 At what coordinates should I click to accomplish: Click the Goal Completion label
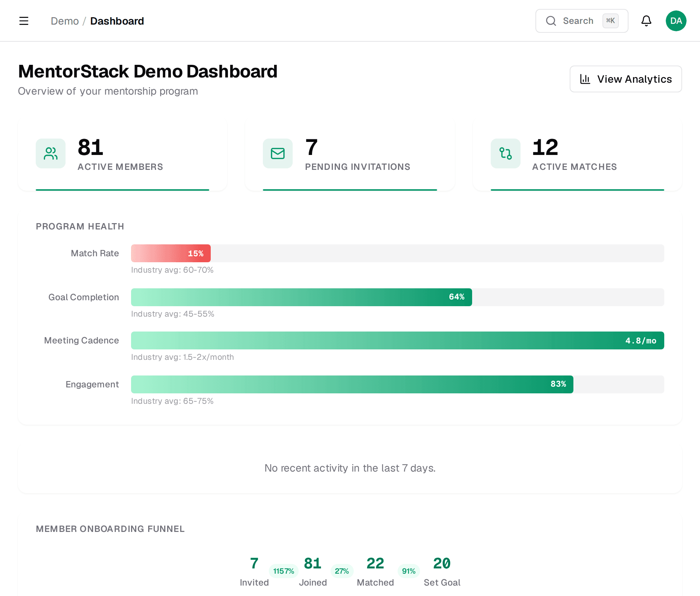84,297
